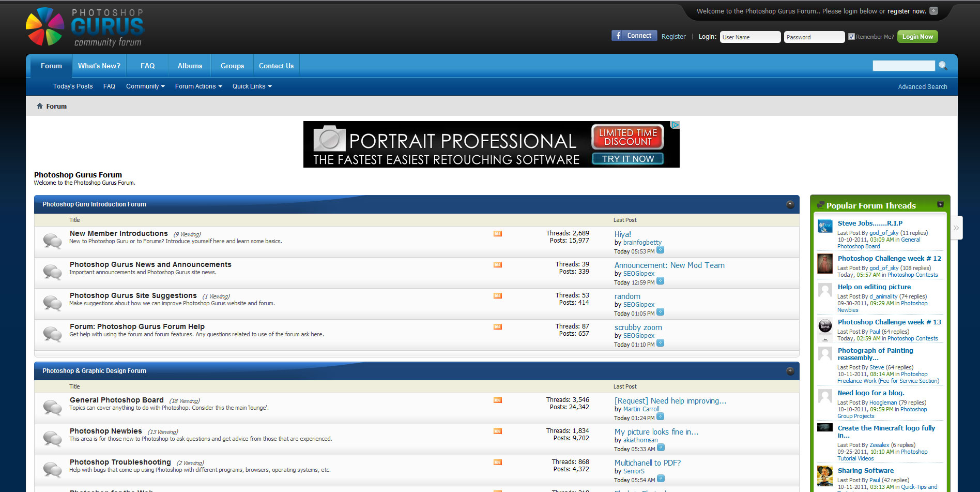Click go-to-last-post icon after Today 05:33 AM
This screenshot has width=980, height=492.
(x=661, y=448)
